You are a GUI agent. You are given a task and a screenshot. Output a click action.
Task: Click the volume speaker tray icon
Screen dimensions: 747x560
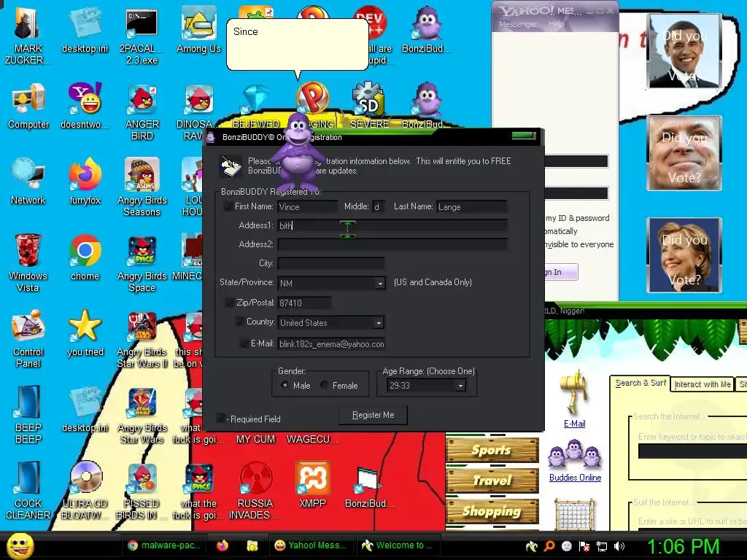coord(619,546)
